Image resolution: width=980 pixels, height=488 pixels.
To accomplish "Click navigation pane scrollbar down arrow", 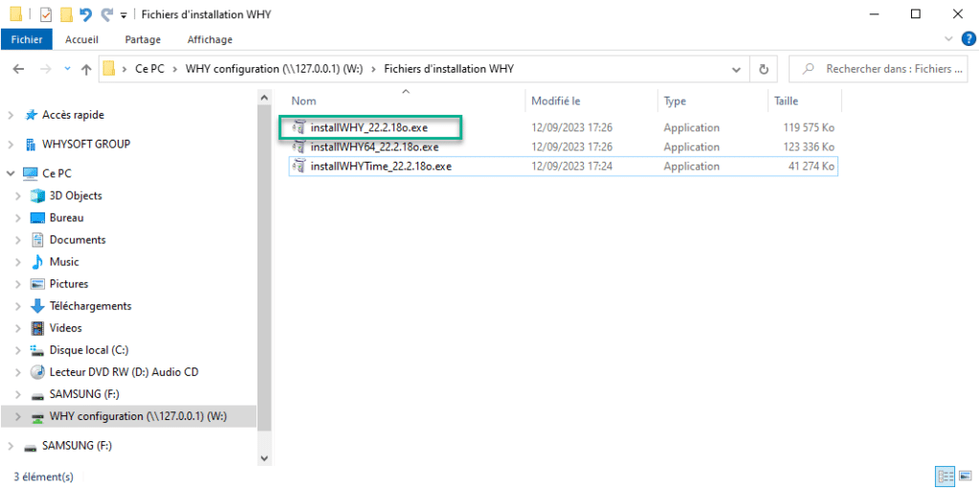I will [x=264, y=458].
